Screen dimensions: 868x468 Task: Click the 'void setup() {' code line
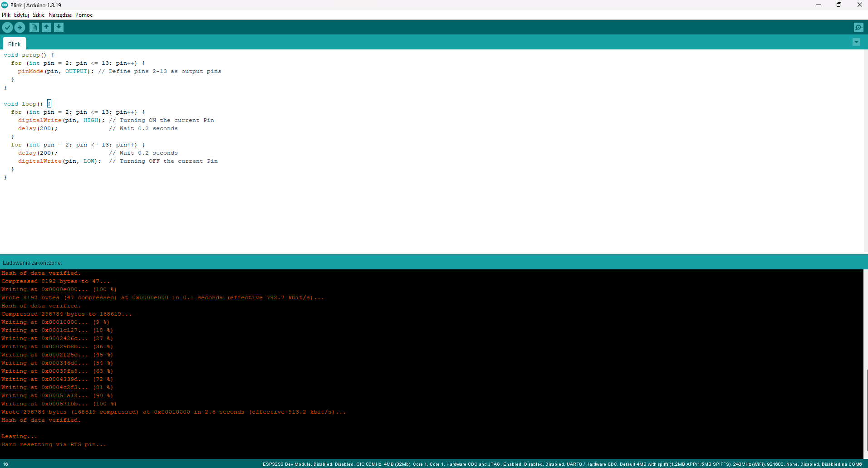(x=29, y=55)
